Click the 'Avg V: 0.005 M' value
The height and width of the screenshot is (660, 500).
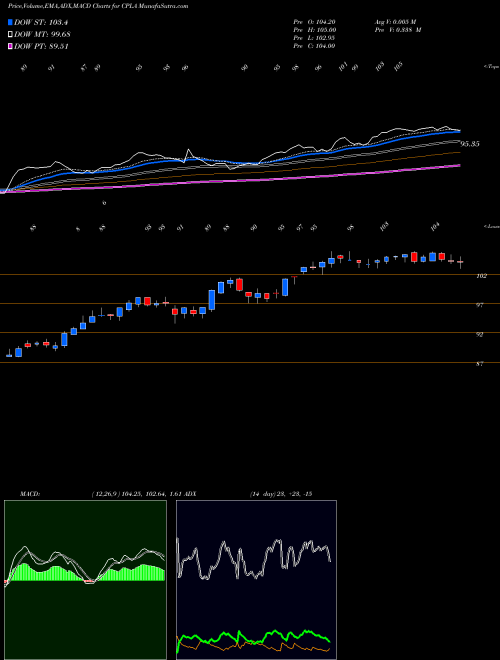click(x=395, y=22)
